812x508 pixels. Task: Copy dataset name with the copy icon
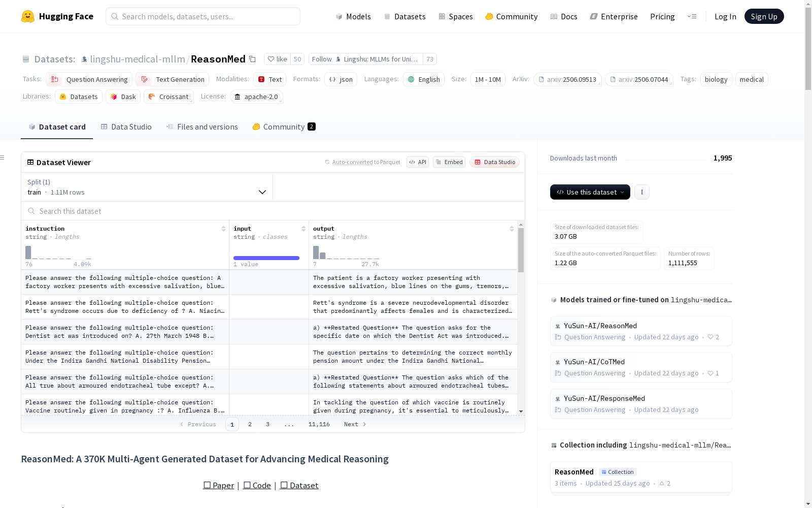252,59
